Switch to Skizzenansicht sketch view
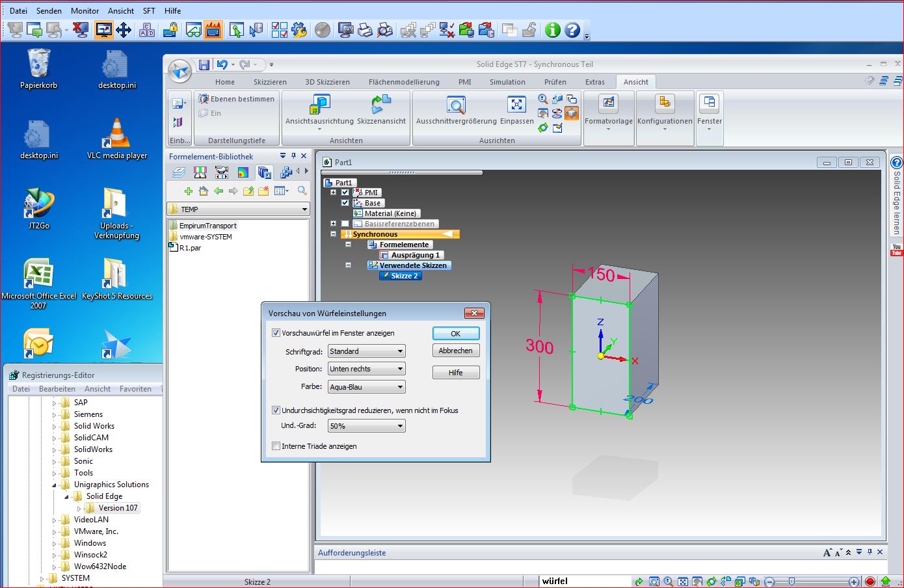Viewport: 904px width, 588px height. pos(381,111)
